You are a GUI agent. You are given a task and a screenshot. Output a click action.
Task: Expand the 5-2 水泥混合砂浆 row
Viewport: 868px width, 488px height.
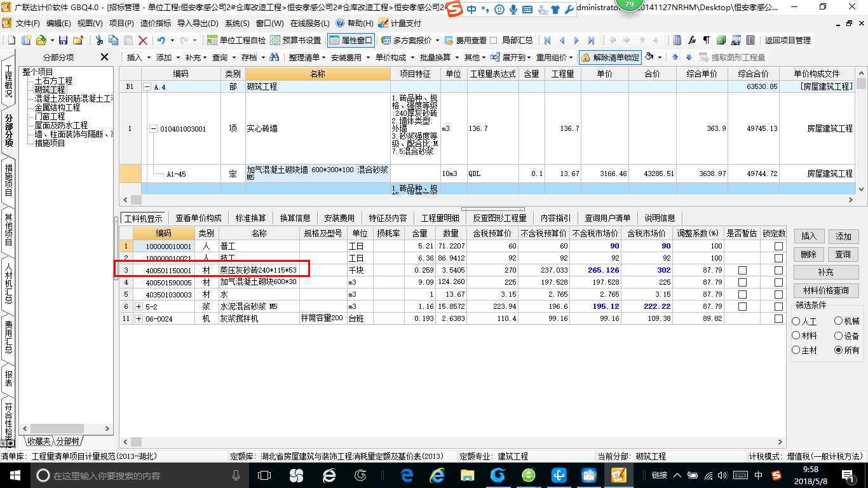coord(139,306)
